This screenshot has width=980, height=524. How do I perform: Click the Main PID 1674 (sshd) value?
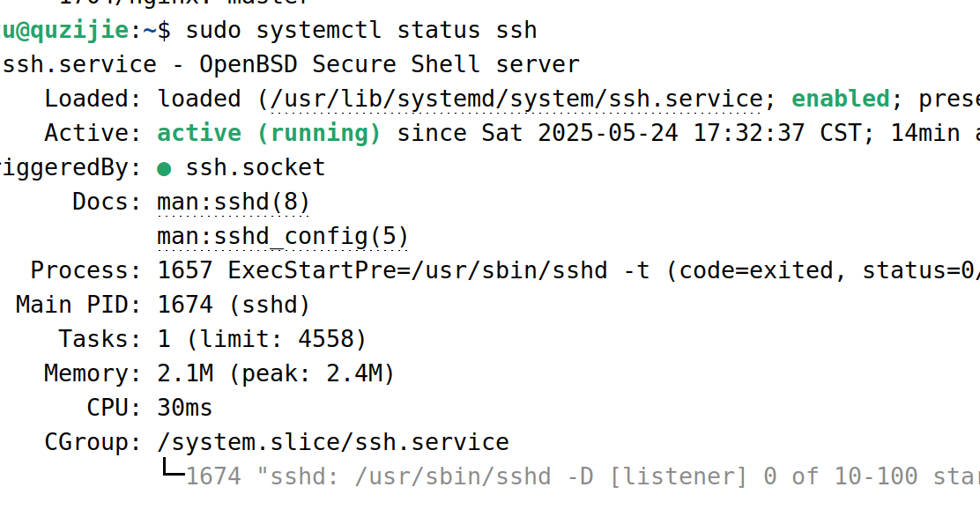(x=234, y=305)
